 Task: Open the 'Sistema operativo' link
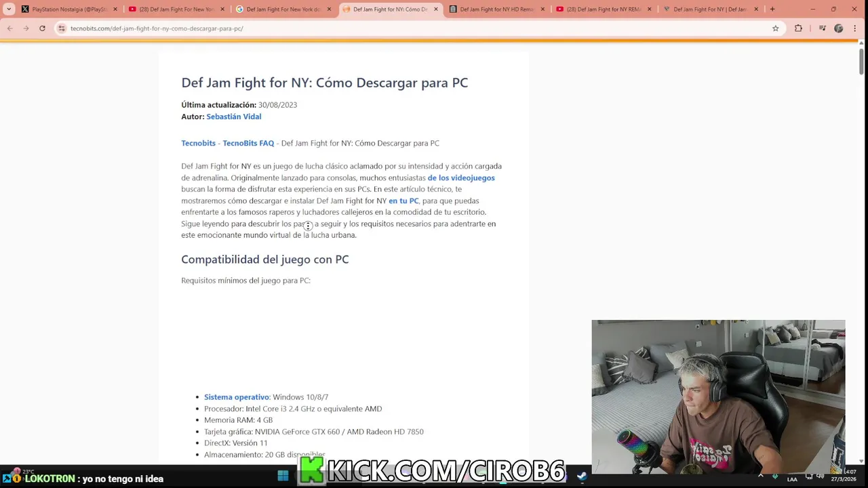237,397
